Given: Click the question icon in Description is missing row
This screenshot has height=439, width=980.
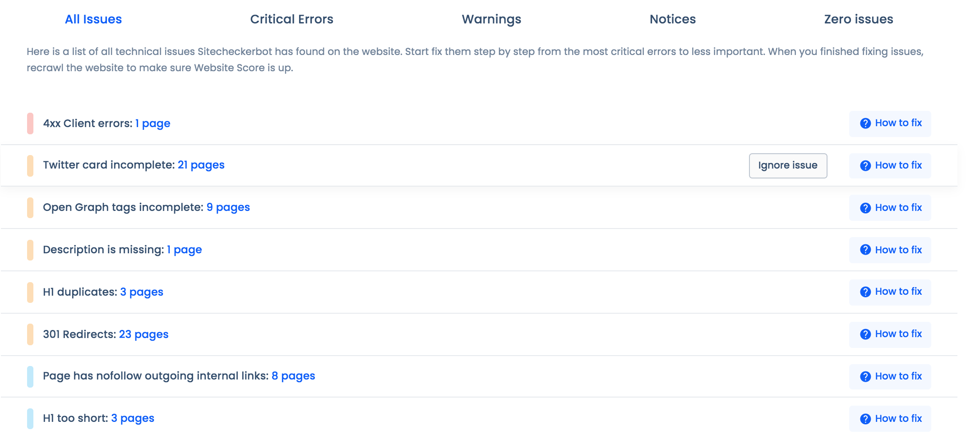Looking at the screenshot, I should 865,250.
